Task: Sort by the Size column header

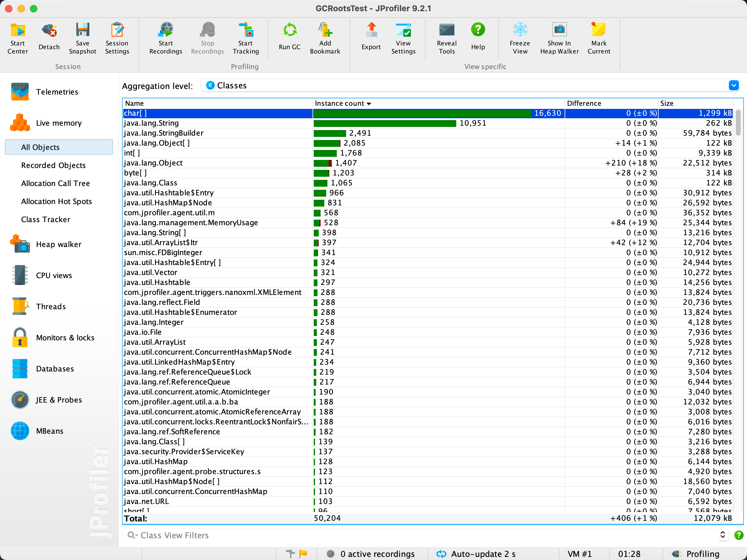Action: coord(695,103)
